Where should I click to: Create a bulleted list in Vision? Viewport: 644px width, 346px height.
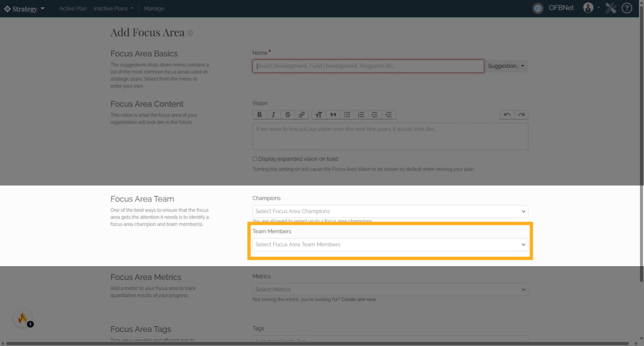point(347,115)
